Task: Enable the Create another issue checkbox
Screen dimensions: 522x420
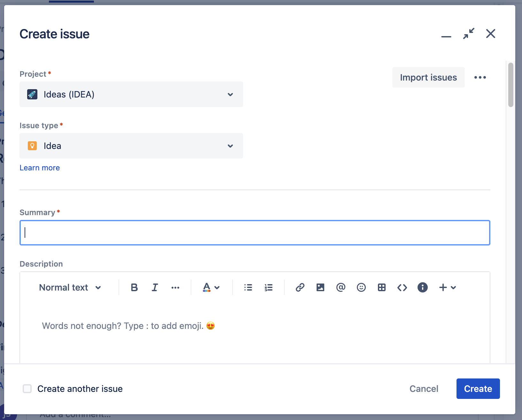Action: coord(27,389)
